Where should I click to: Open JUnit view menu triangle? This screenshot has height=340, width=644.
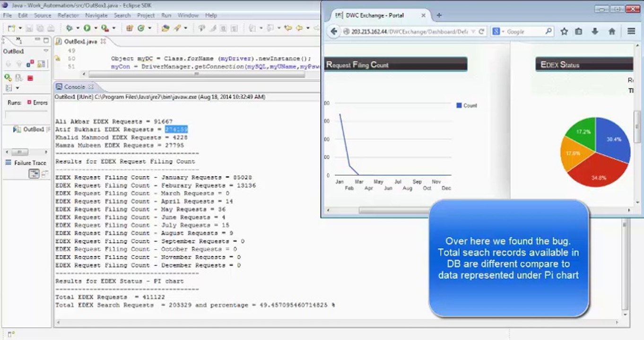point(46,51)
